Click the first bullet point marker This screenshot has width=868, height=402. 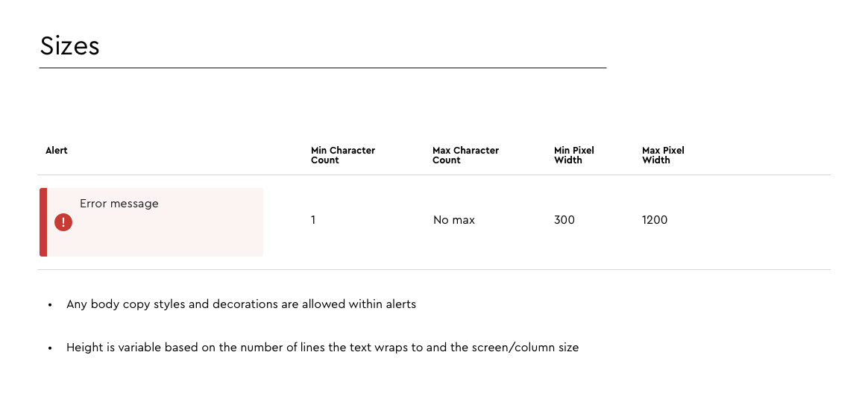pos(50,305)
